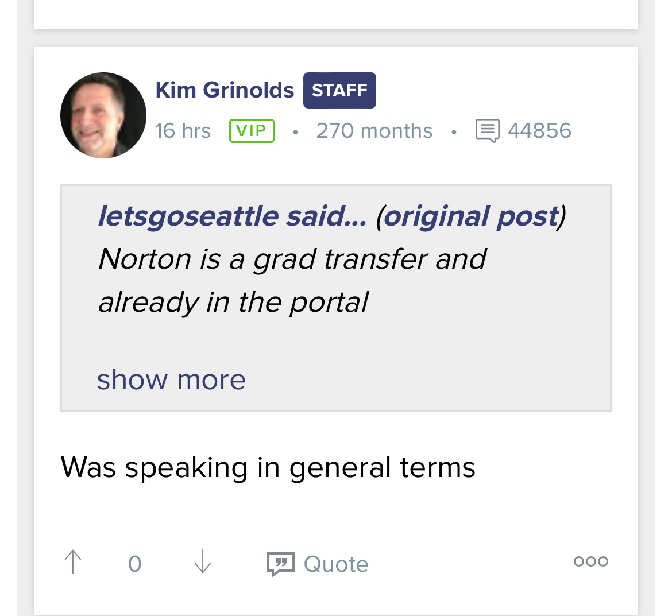
Task: Open the letsgoseattle said link
Action: (232, 216)
